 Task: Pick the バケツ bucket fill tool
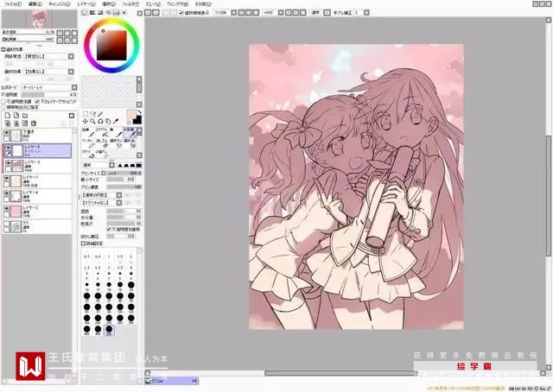click(88, 154)
